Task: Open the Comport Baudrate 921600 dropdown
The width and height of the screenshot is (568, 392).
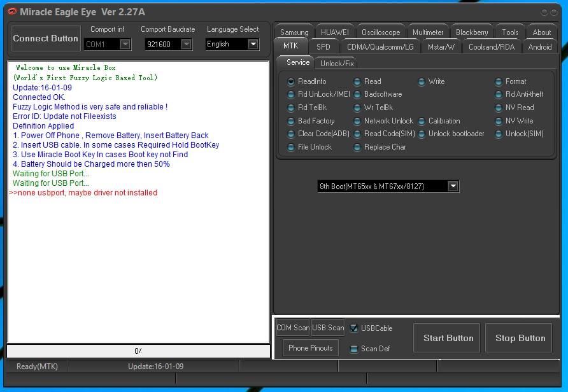Action: tap(169, 44)
